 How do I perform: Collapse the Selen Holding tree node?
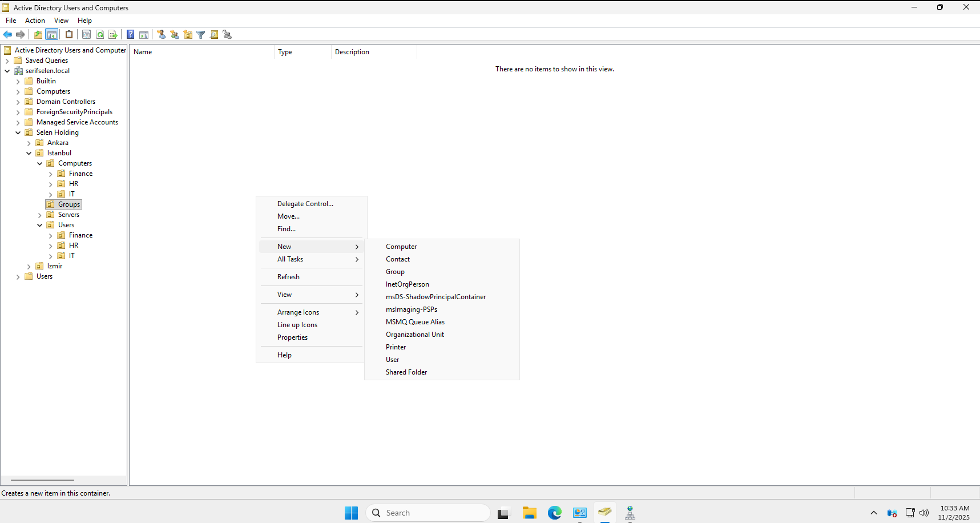click(18, 132)
